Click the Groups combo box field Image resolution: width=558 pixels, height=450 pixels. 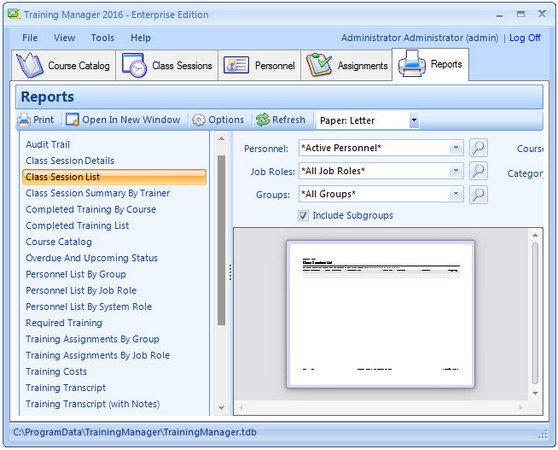pyautogui.click(x=381, y=194)
